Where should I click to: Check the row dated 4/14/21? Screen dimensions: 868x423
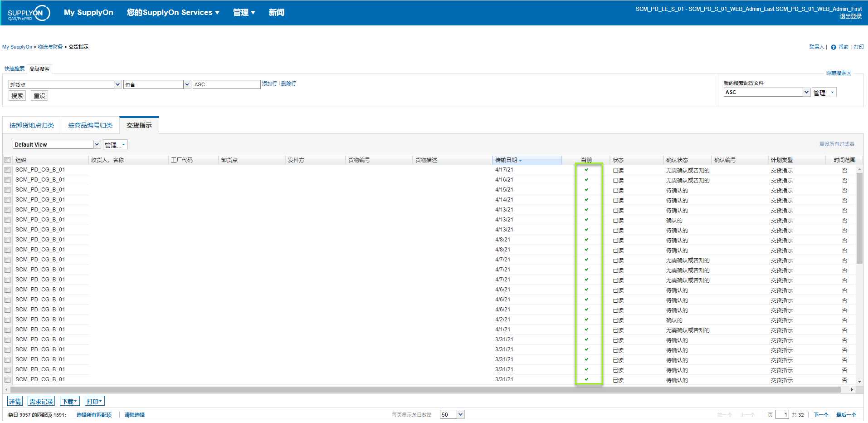pos(8,200)
